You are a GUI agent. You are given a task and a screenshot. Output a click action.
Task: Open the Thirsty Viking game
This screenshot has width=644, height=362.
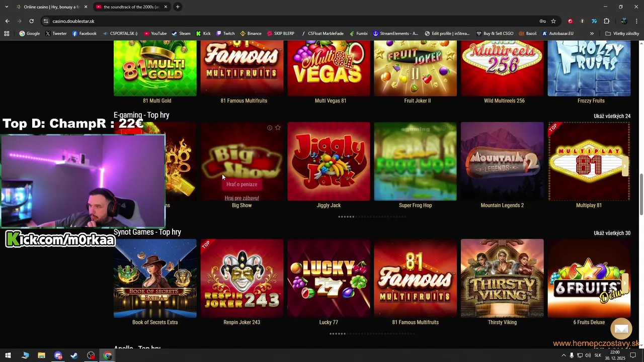502,279
